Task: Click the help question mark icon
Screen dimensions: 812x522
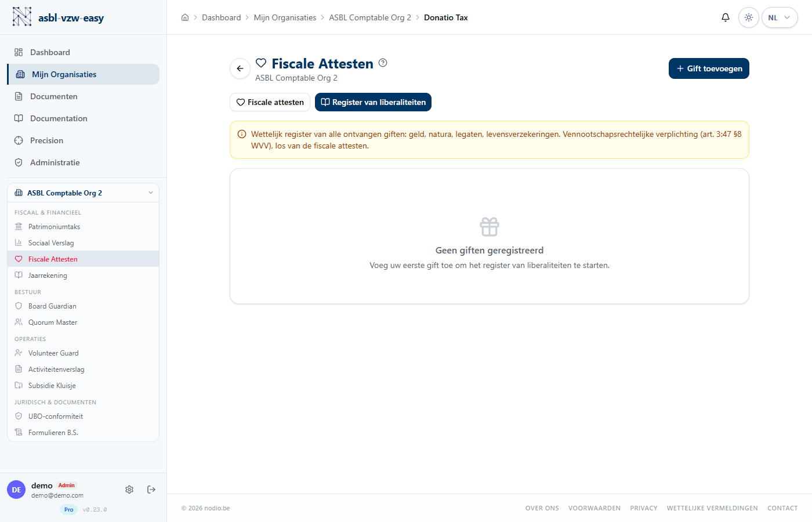Action: point(383,63)
